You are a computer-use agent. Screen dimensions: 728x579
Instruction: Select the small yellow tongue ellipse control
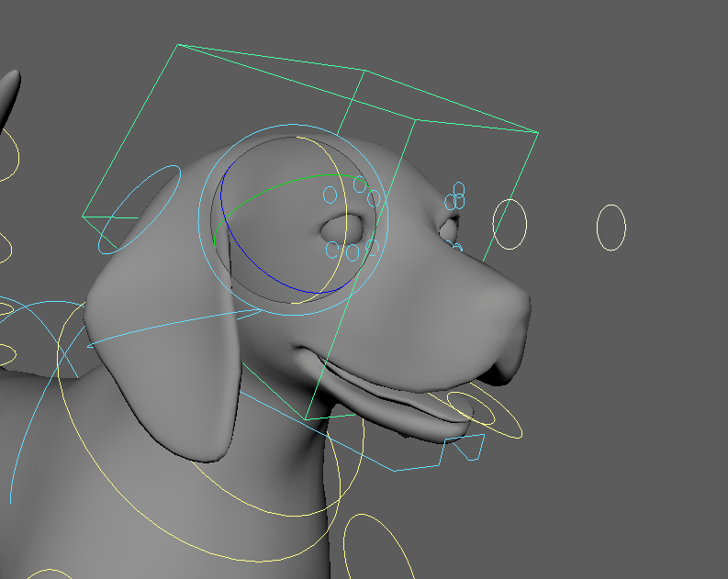click(471, 407)
